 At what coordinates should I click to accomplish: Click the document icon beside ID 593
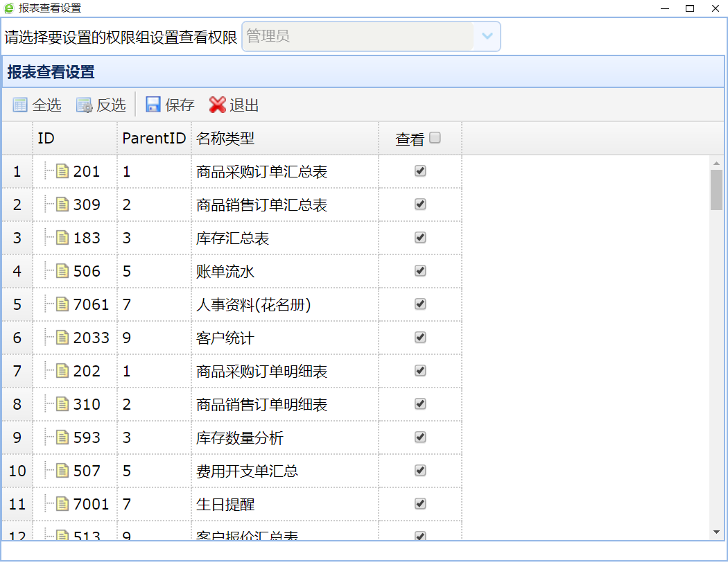tap(63, 437)
